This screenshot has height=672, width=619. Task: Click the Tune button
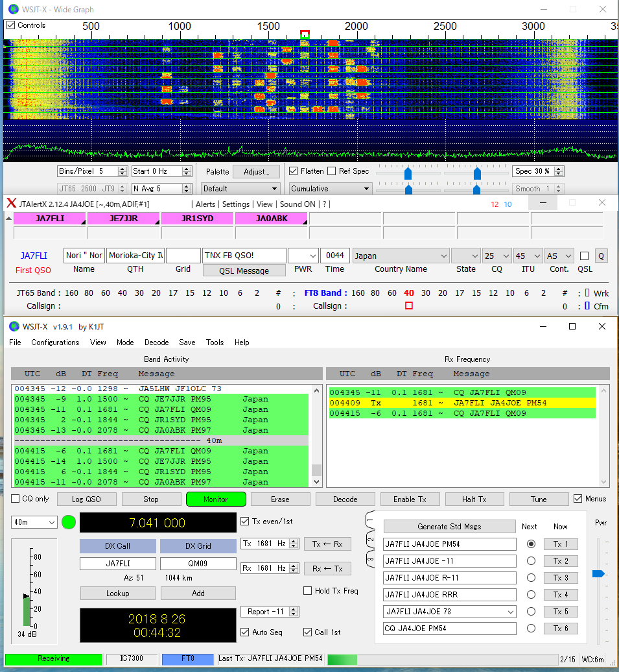click(x=539, y=499)
